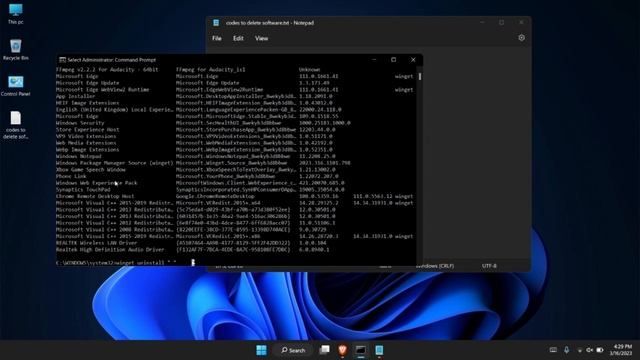Click the 'Windows Security' row
Image resolution: width=640 pixels, height=360 pixels.
(234, 123)
